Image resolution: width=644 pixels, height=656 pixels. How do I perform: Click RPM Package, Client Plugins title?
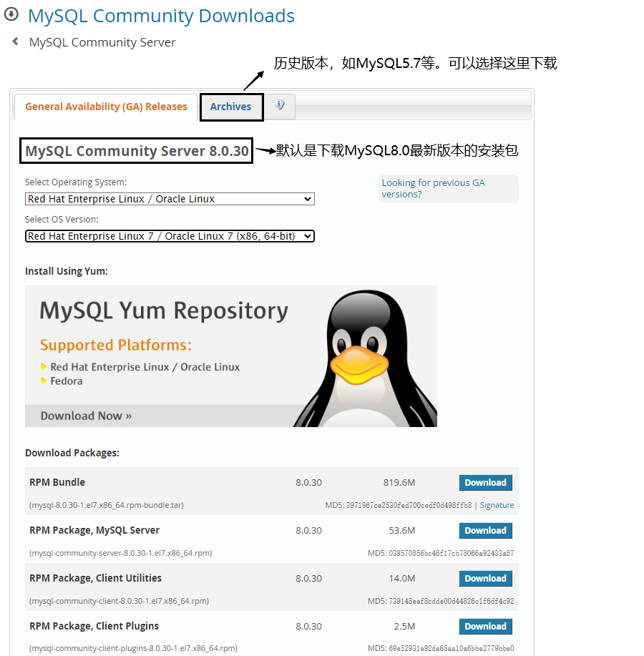coord(94,626)
